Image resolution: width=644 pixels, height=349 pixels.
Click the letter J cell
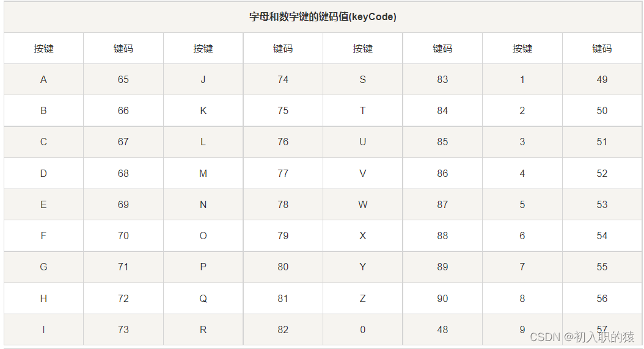tap(203, 79)
